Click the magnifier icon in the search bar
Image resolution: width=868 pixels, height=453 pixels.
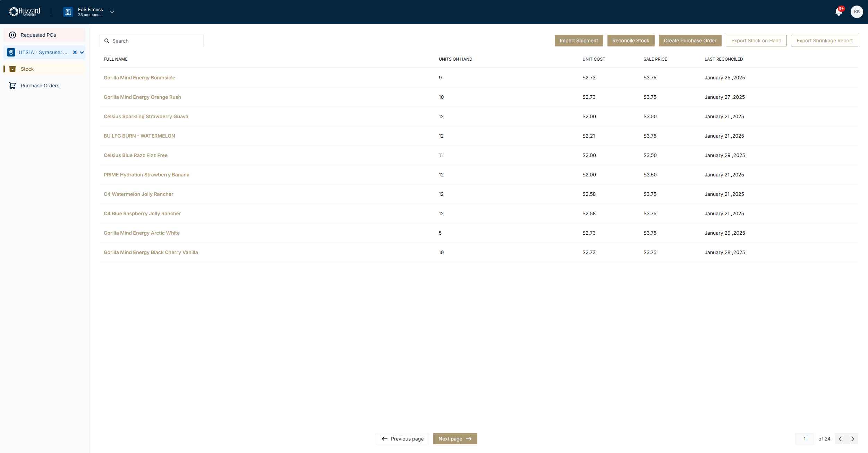tap(107, 41)
